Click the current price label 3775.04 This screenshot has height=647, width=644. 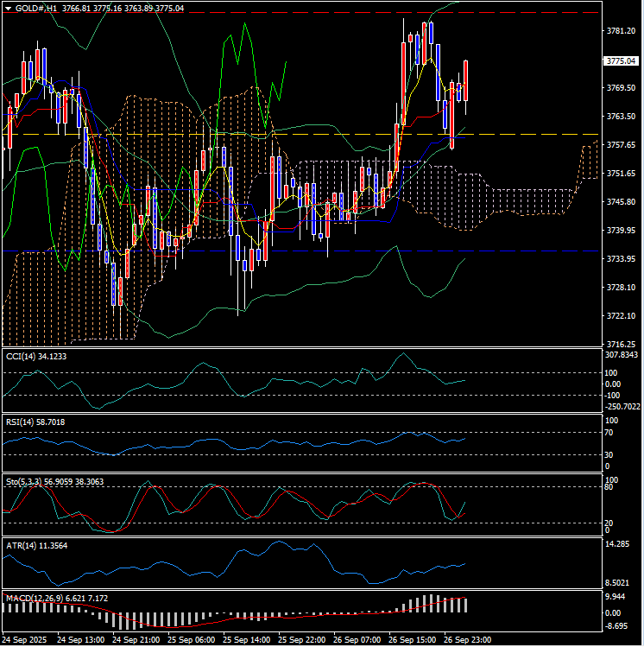click(x=621, y=61)
